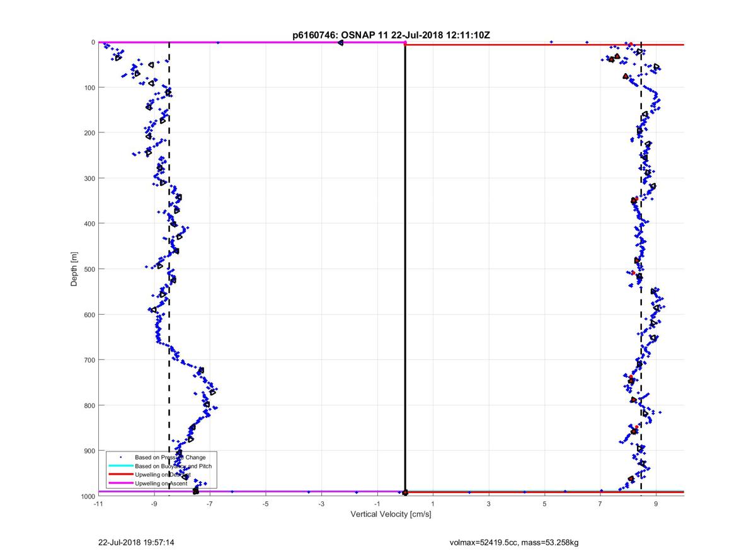This screenshot has width=756, height=558.
Task: Click the x-axis tick label '-9'
Action: click(154, 504)
